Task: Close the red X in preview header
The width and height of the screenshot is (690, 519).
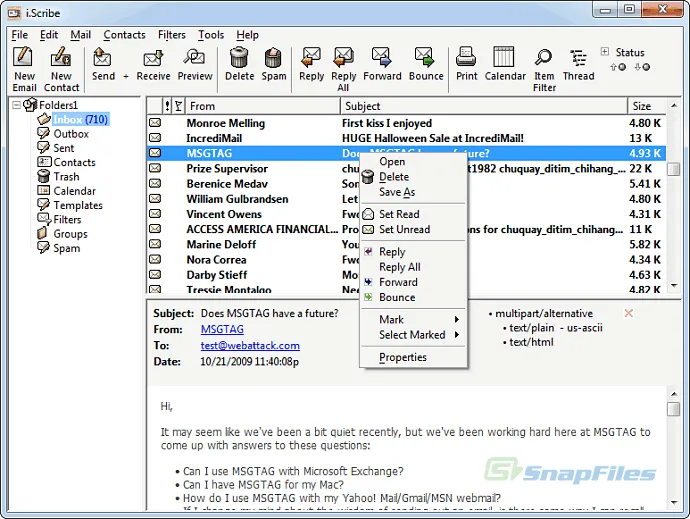Action: 629,313
